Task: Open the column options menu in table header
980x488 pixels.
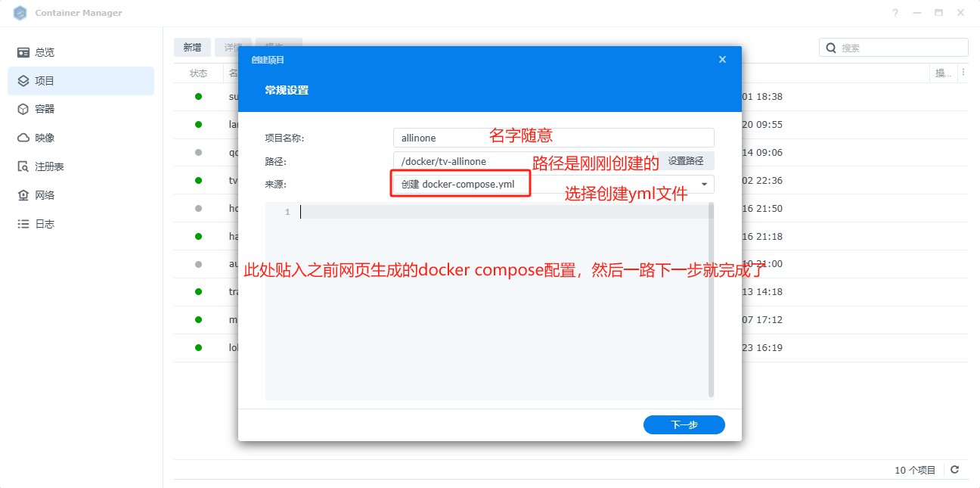Action: coord(963,73)
